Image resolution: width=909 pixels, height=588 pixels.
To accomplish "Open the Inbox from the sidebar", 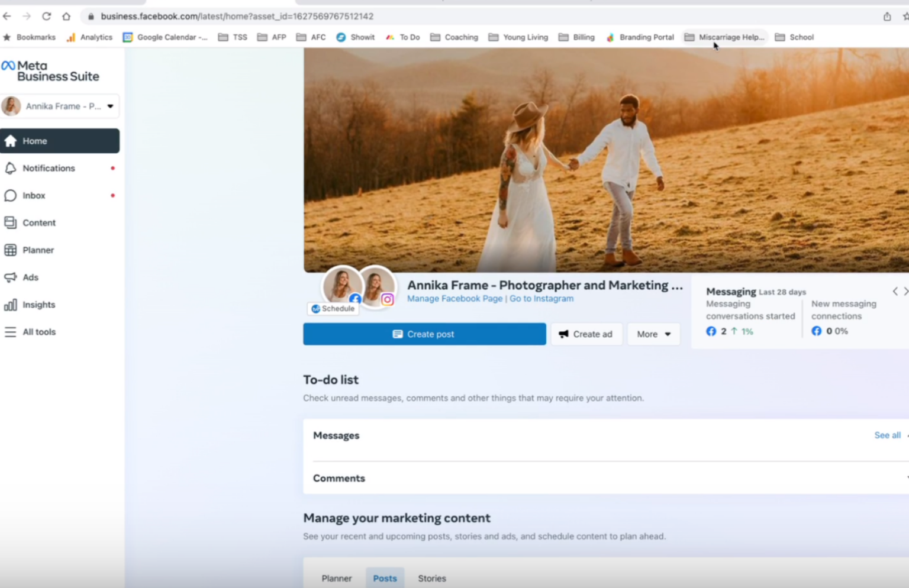I will (34, 195).
